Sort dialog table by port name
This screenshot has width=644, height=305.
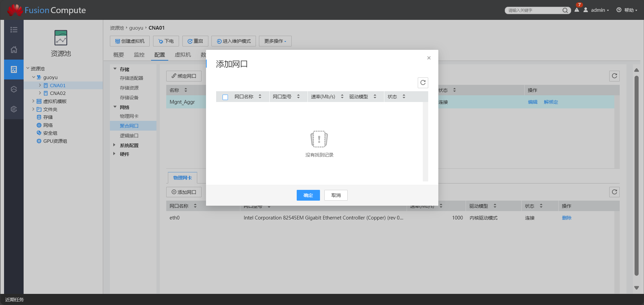[x=260, y=97]
